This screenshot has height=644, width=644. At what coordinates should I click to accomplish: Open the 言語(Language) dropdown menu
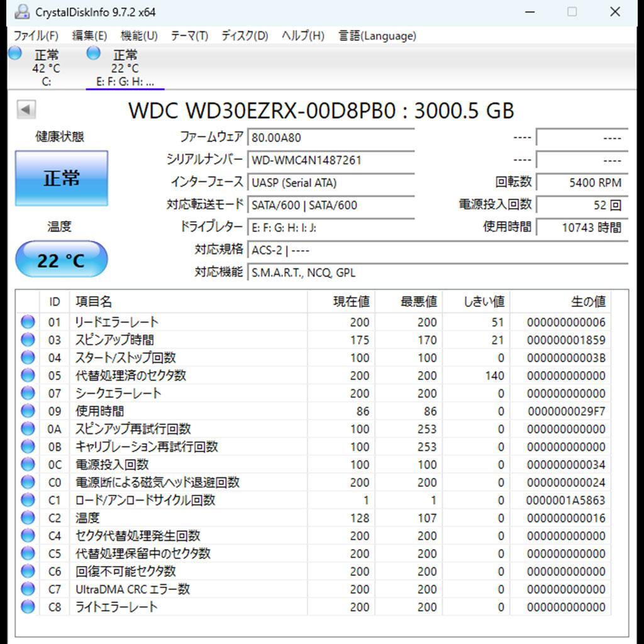click(x=377, y=36)
